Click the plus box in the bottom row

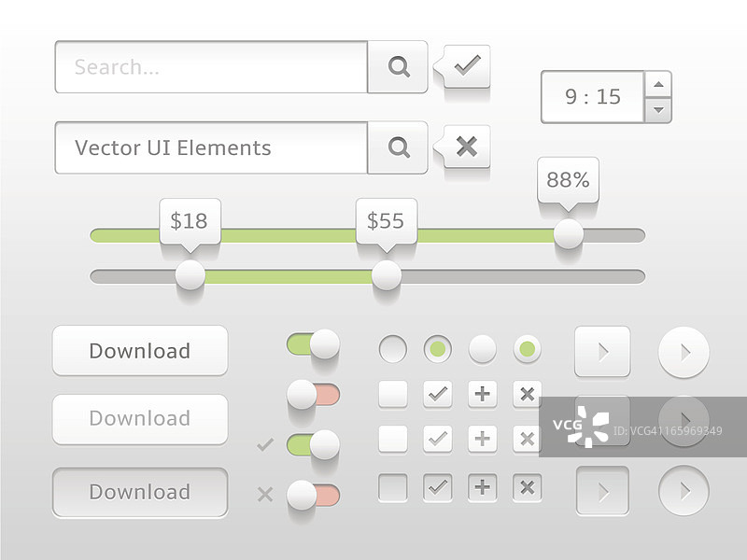pyautogui.click(x=482, y=487)
